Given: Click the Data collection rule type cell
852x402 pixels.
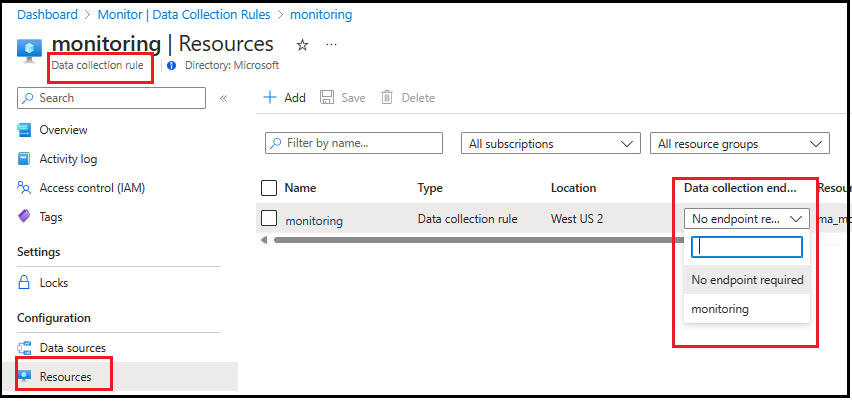Looking at the screenshot, I should click(467, 219).
